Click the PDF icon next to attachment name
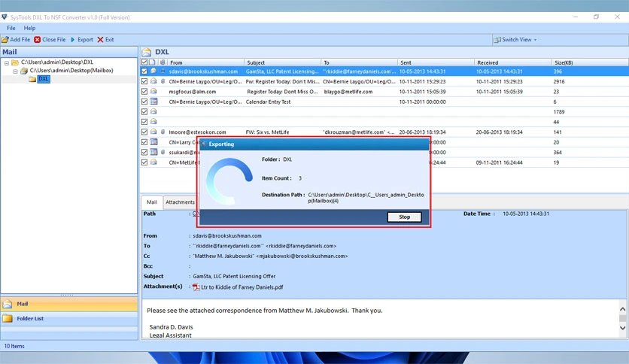The width and height of the screenshot is (629, 364). pos(196,287)
